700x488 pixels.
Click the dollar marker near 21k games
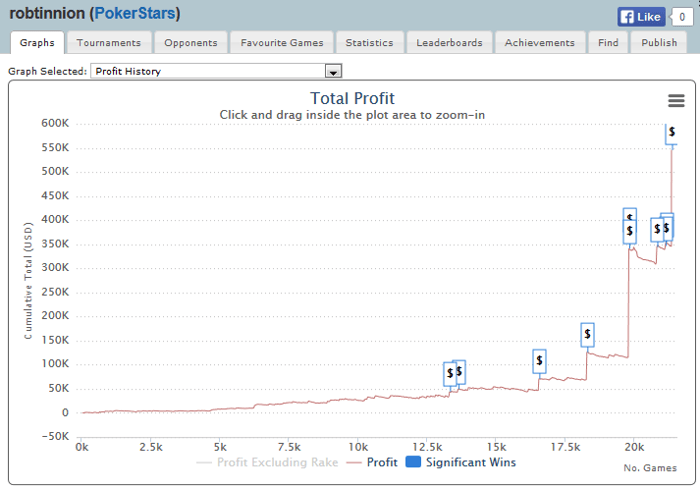656,229
